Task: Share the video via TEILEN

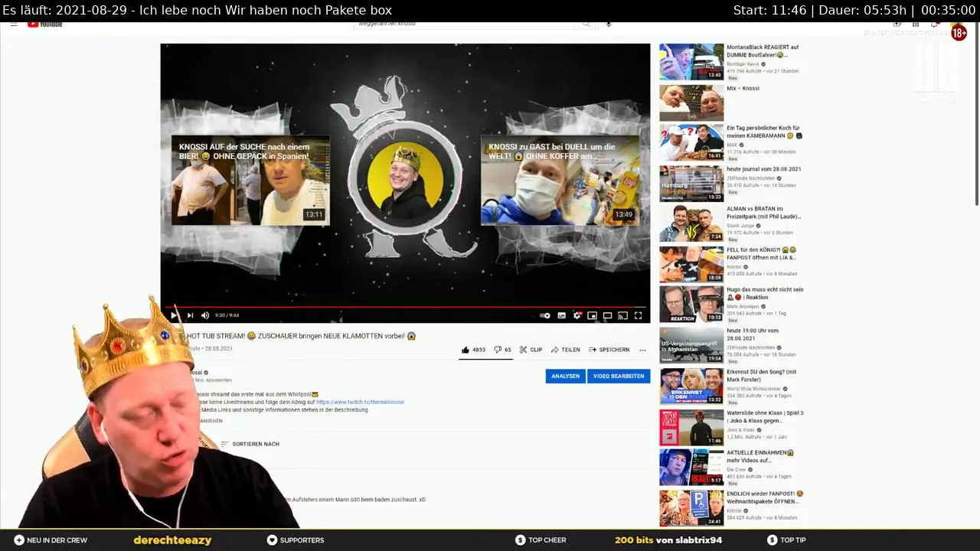Action: [x=565, y=350]
